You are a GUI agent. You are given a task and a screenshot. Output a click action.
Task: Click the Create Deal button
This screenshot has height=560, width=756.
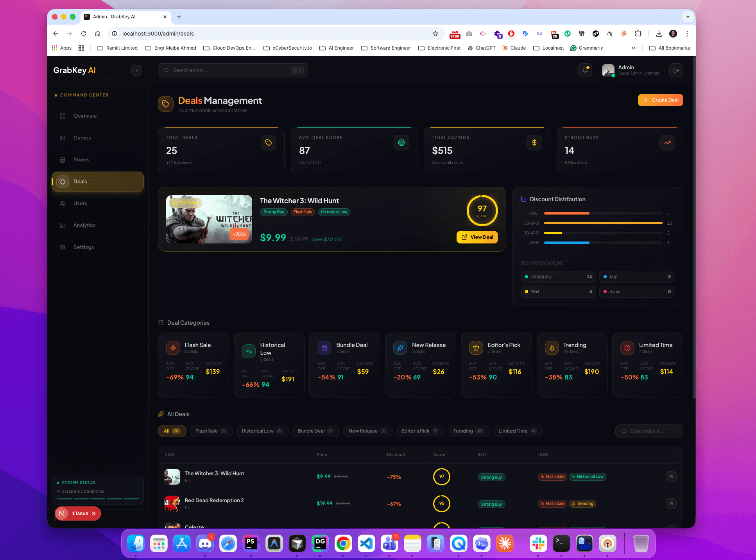[660, 100]
